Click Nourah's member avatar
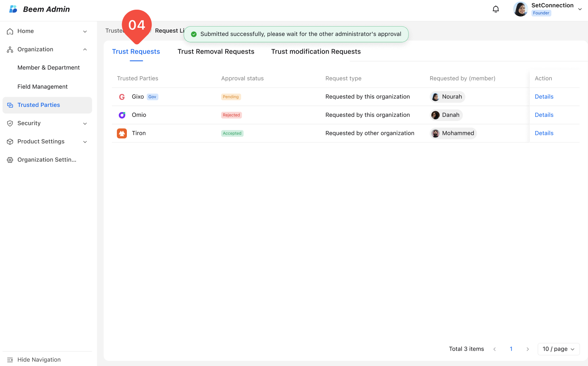 coord(435,97)
